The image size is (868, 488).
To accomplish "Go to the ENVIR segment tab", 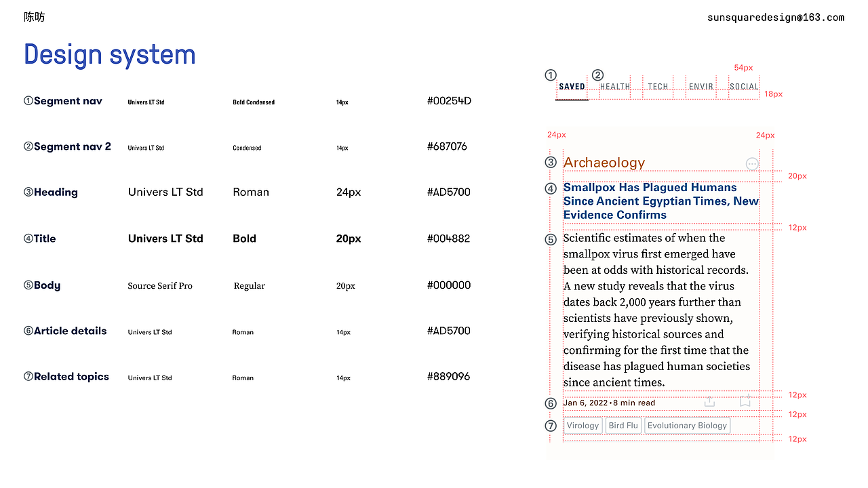I will click(701, 87).
